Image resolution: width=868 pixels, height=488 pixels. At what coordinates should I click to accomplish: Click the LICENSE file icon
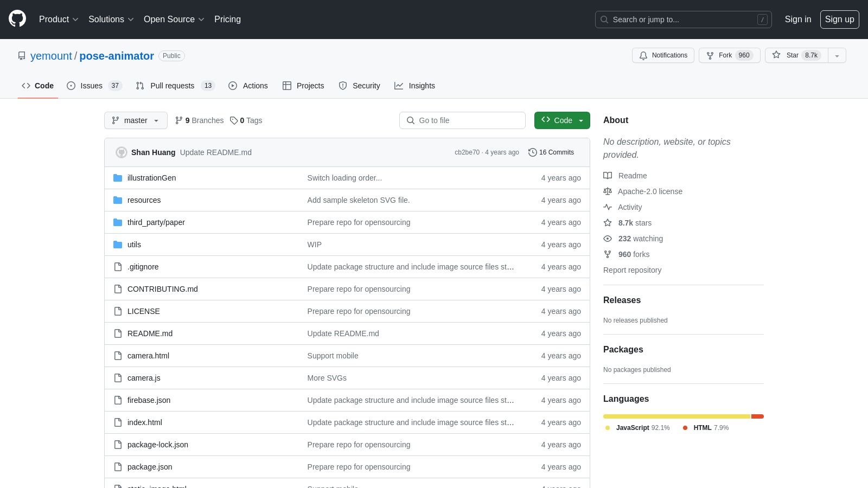[x=118, y=311]
